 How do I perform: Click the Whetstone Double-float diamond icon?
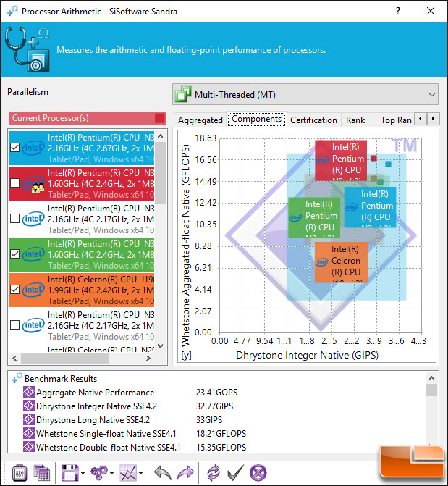[x=29, y=447]
